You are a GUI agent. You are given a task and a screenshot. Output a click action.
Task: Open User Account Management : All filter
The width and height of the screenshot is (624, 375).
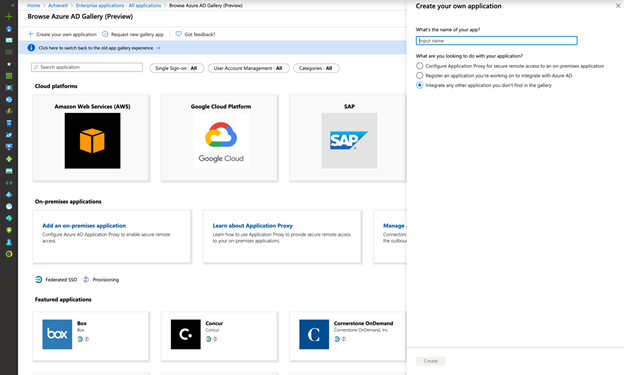tap(249, 68)
